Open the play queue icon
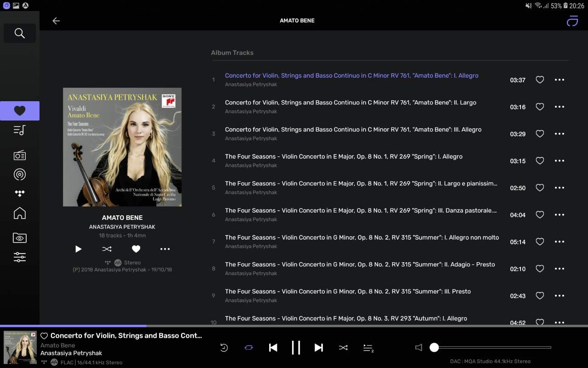This screenshot has width=588, height=368. (x=368, y=348)
